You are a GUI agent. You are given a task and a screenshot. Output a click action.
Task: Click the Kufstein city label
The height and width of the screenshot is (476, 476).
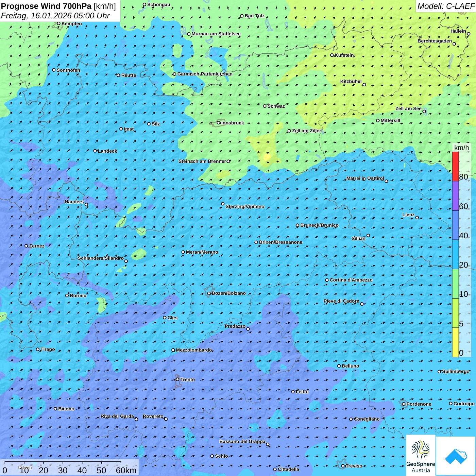[344, 55]
